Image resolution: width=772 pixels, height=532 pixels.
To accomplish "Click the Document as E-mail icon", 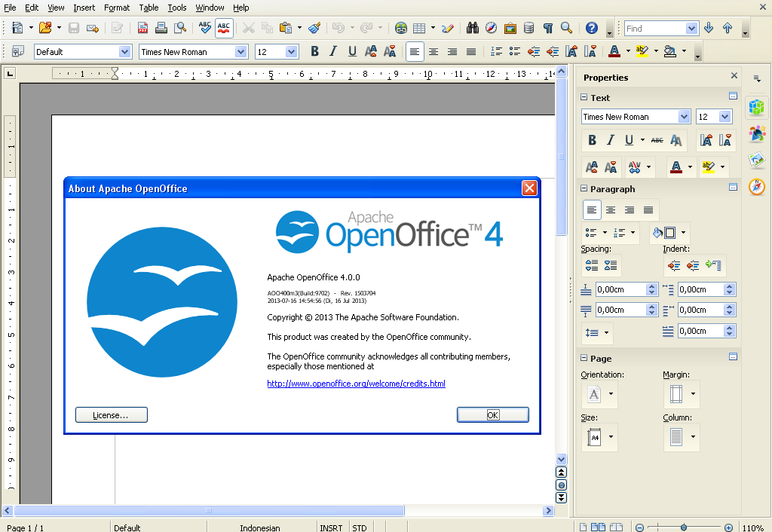I will [93, 28].
